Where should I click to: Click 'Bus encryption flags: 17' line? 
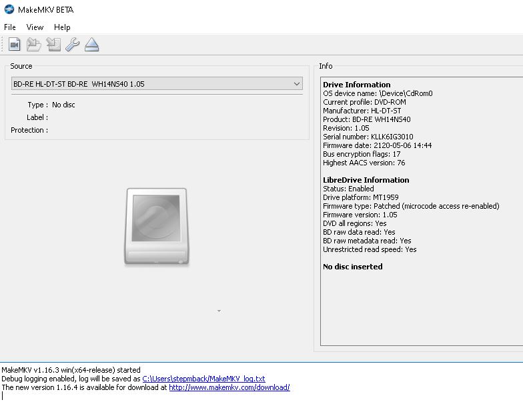point(362,154)
